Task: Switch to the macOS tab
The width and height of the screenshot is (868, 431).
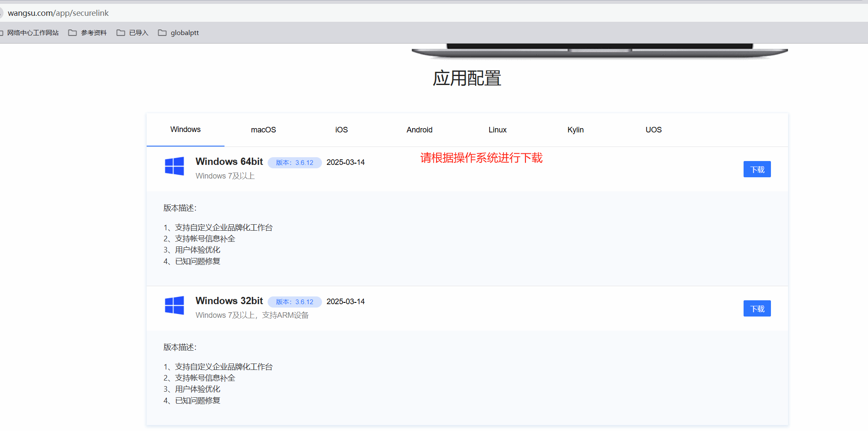Action: [263, 130]
